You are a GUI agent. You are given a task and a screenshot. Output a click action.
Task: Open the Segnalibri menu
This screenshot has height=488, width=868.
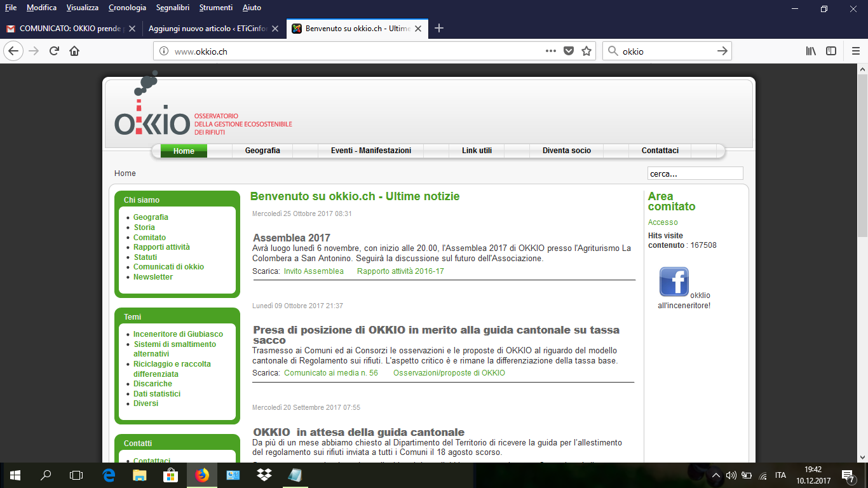click(172, 8)
